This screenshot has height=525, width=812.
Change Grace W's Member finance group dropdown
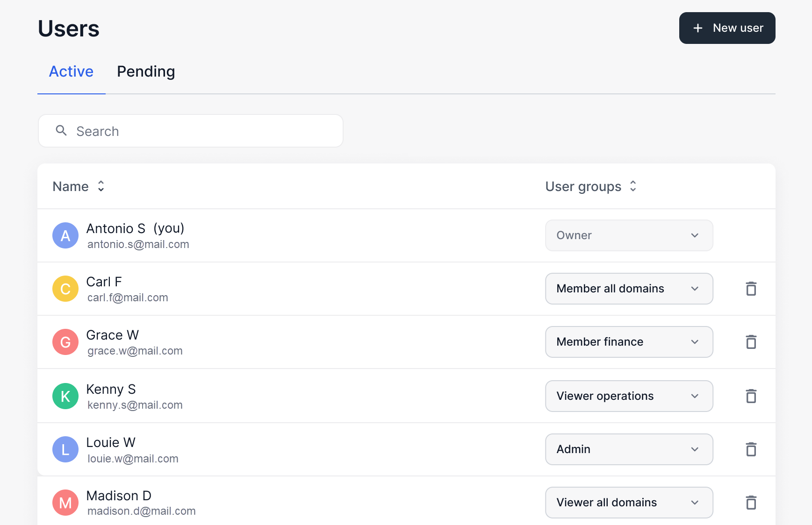tap(629, 342)
